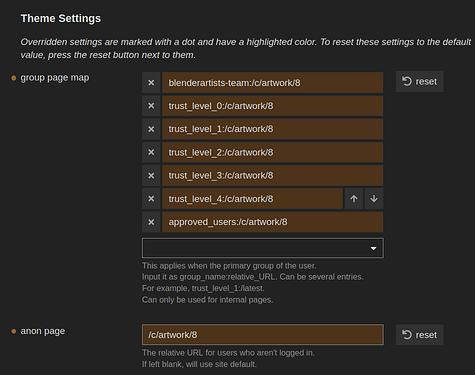Remove the trust_level_4:/c/artwork/8 entry

click(x=151, y=199)
